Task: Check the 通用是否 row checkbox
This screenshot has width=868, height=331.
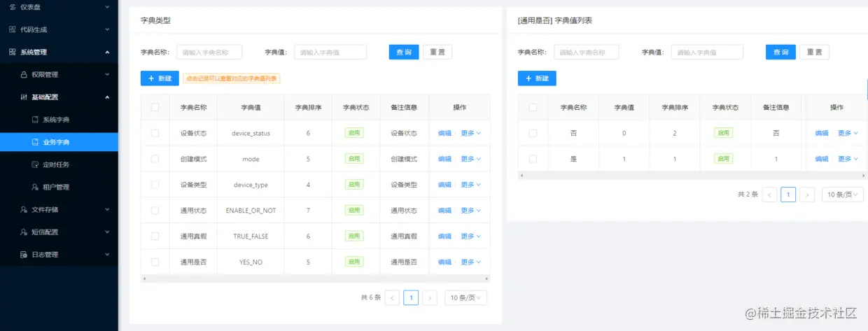Action: coord(155,262)
